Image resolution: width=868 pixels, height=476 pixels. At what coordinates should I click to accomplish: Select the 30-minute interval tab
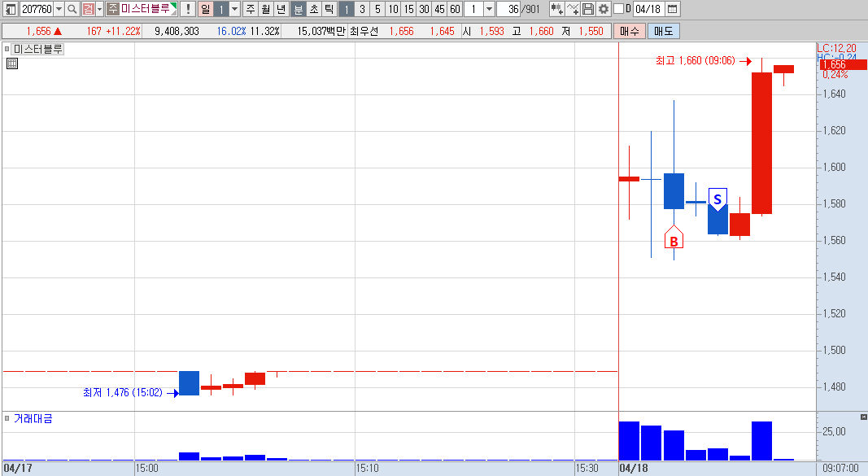424,9
